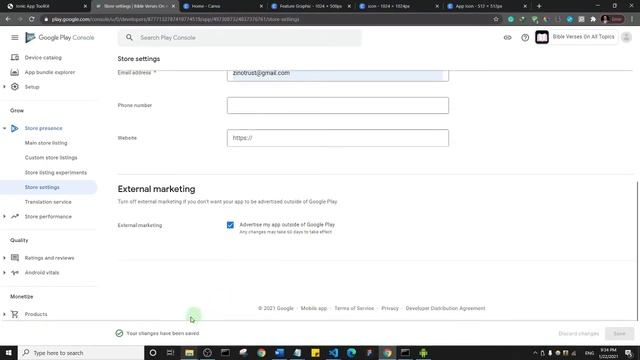Expand the Setup section
Image resolution: width=640 pixels, height=360 pixels.
click(x=4, y=87)
